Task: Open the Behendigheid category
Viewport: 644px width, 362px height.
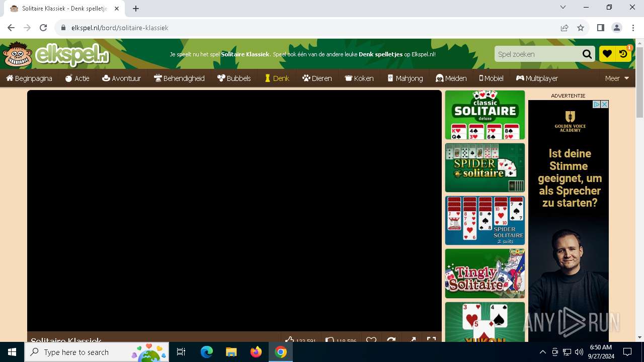Action: [x=179, y=78]
